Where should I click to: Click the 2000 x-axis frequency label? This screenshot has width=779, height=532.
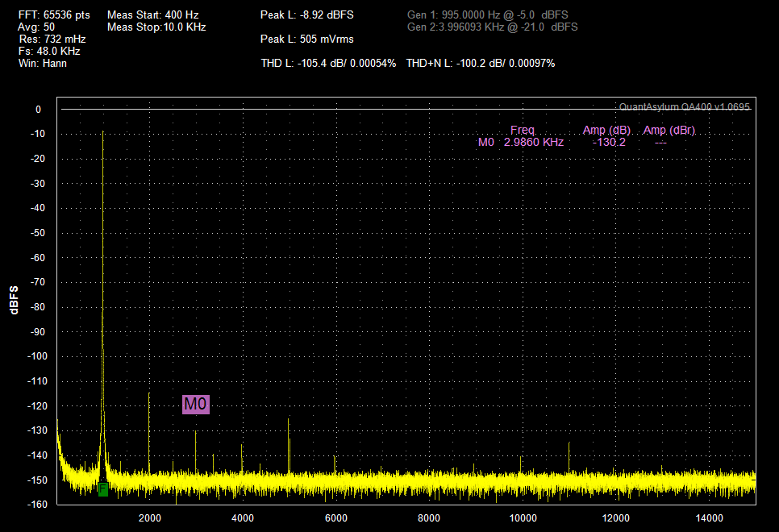tap(149, 518)
